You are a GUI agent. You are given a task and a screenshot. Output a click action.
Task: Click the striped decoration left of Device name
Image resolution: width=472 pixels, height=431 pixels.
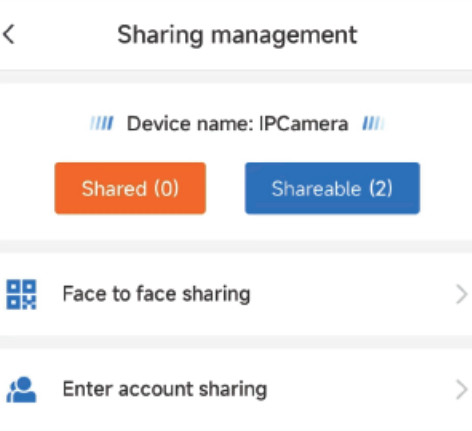(x=102, y=123)
